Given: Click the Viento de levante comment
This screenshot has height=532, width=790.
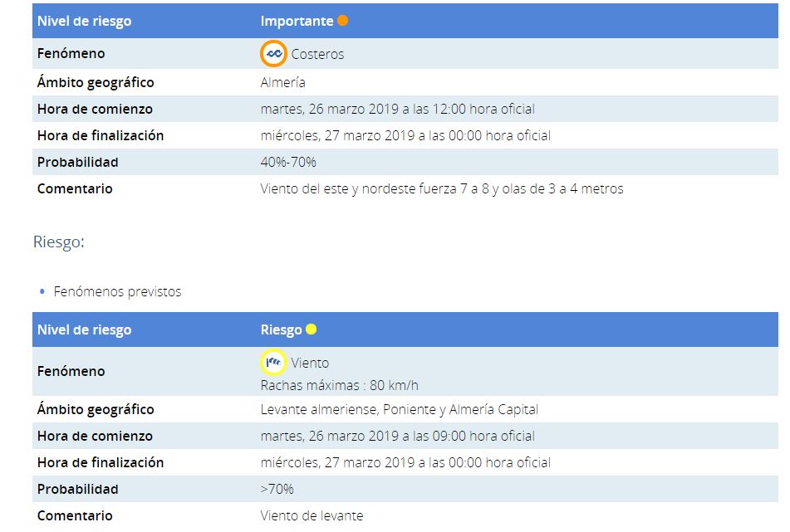Looking at the screenshot, I should click(x=312, y=516).
